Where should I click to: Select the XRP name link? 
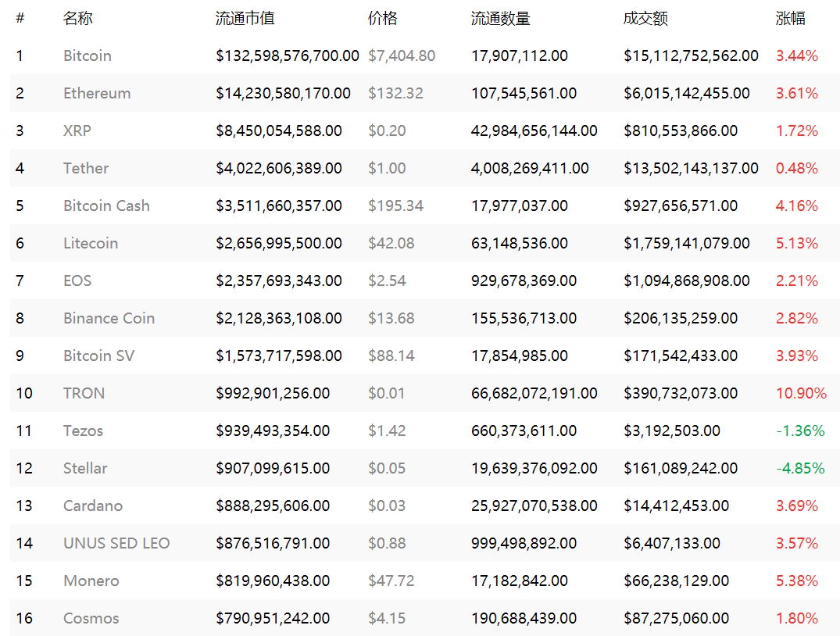77,130
